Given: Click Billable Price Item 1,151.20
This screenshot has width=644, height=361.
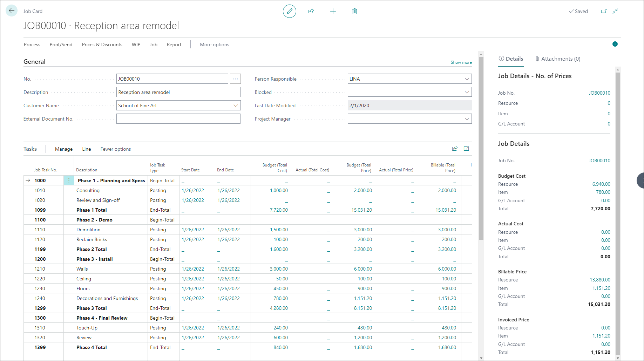Looking at the screenshot, I should pos(601,288).
